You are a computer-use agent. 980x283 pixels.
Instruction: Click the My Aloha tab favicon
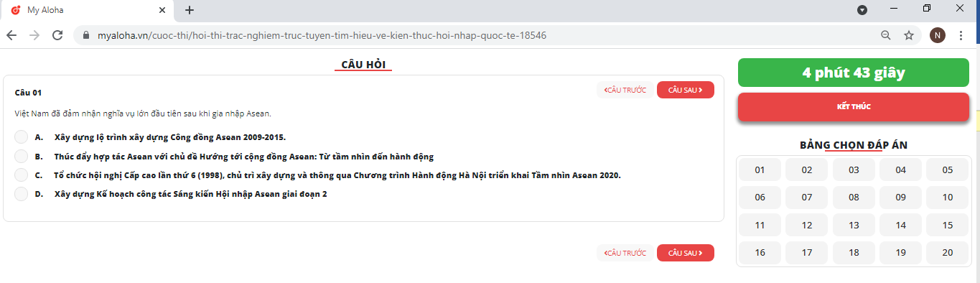15,10
